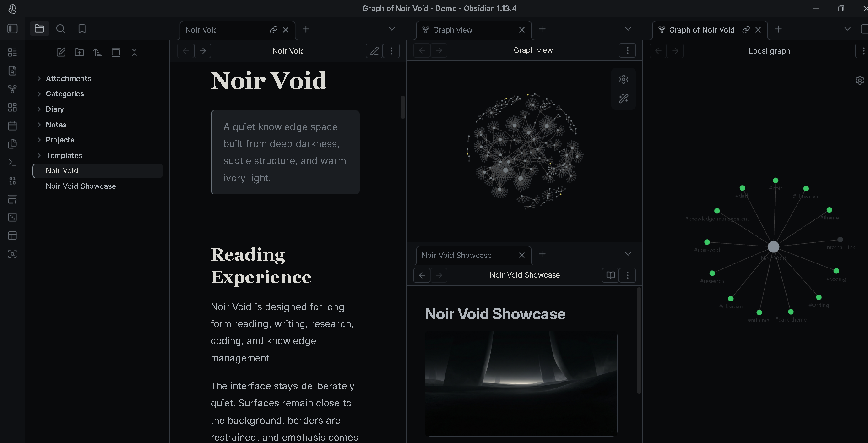The height and width of the screenshot is (443, 868).
Task: Click the Noir Void Showcase pane scrollbar
Action: pyautogui.click(x=639, y=340)
